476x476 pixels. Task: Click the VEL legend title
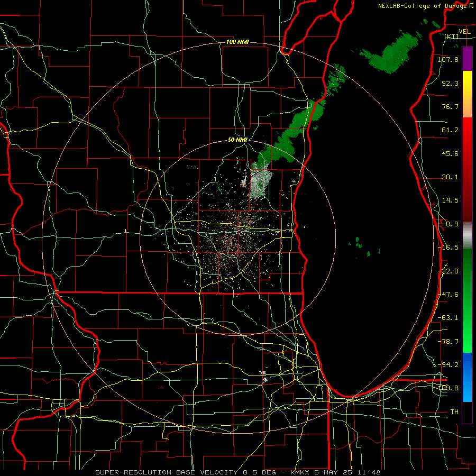tap(464, 32)
